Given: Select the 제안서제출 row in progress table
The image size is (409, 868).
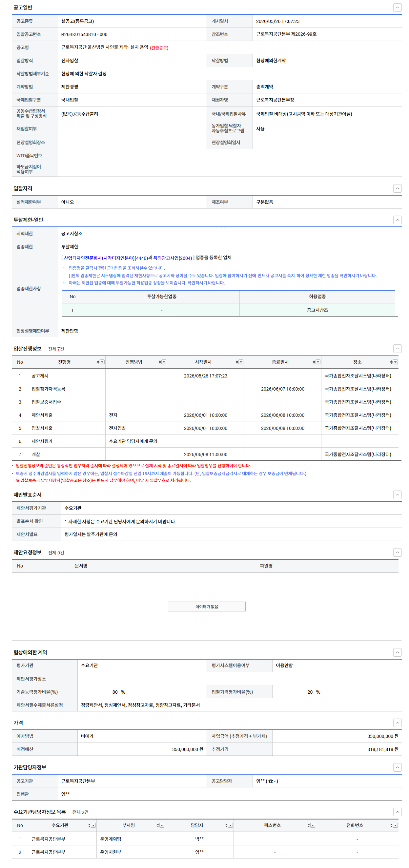Looking at the screenshot, I should point(205,415).
